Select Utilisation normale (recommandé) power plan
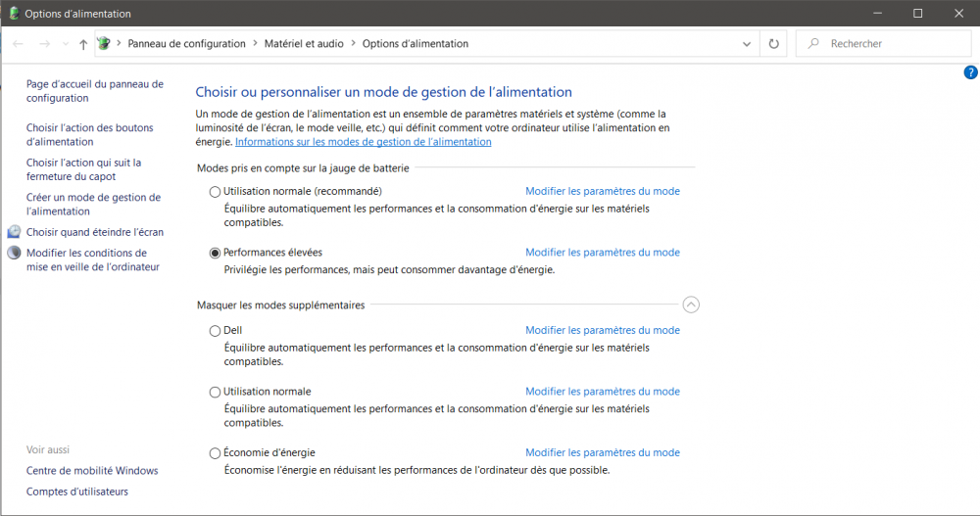 click(216, 192)
